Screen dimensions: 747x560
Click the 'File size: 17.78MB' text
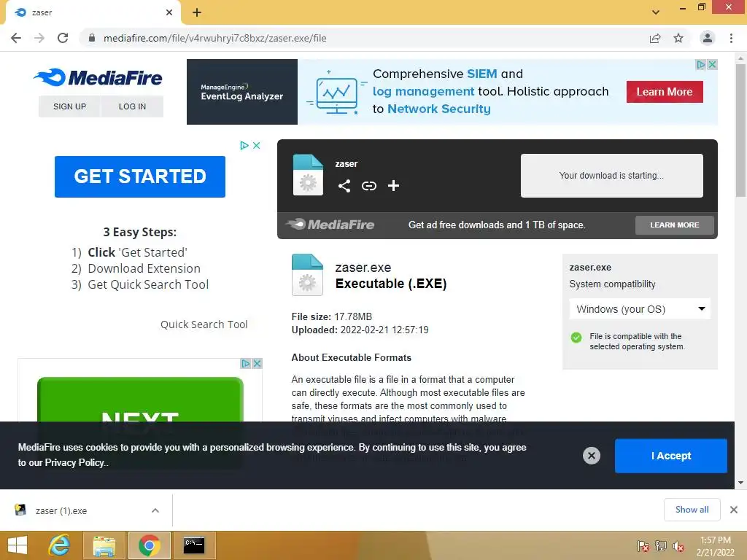coord(332,316)
